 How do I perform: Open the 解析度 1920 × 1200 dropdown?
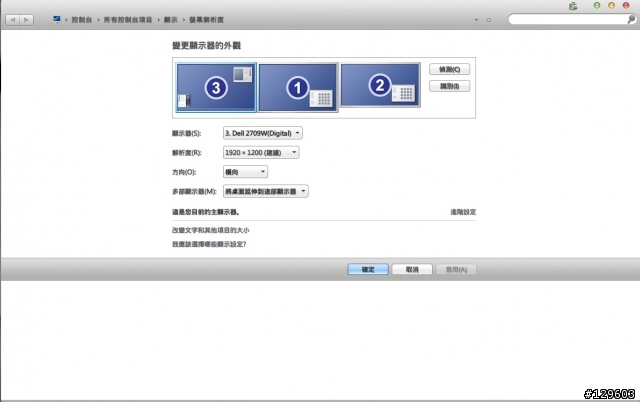click(261, 153)
